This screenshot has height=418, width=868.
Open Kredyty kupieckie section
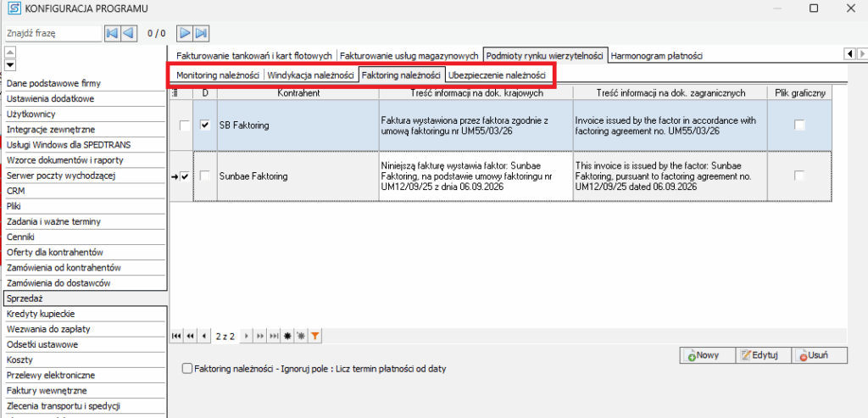coord(85,314)
